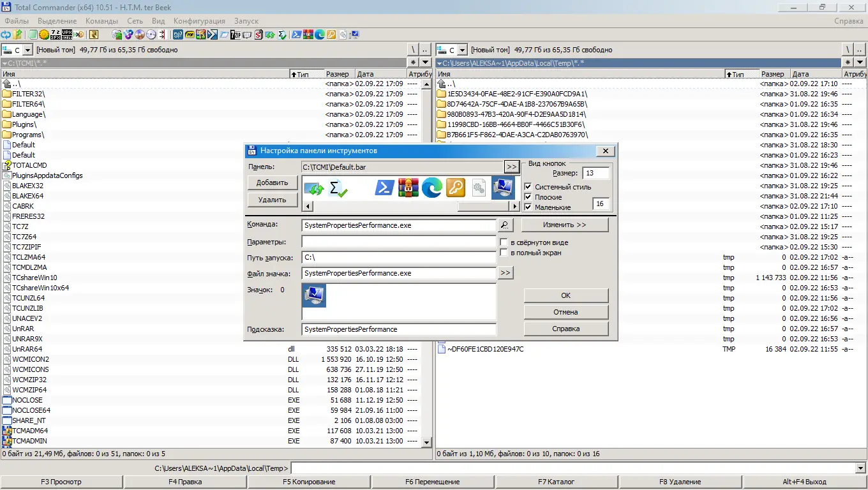868x490 pixels.
Task: Click the UPX Shell icon on the main toolbar
Action: (67, 34)
